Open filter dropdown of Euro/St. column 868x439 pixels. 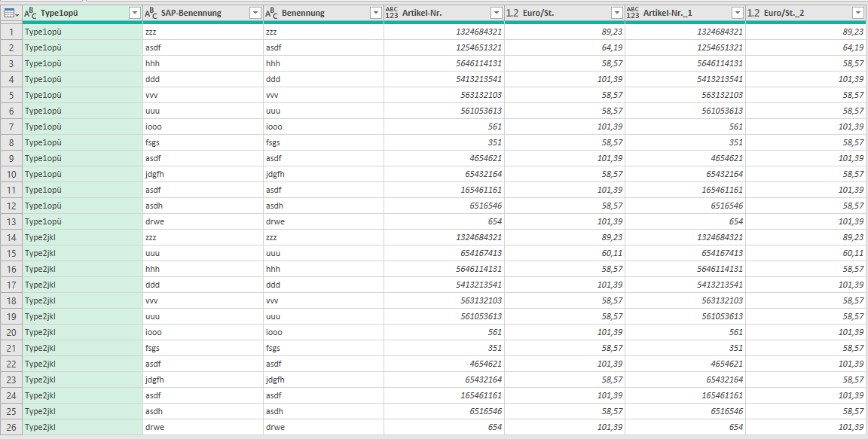tap(616, 13)
